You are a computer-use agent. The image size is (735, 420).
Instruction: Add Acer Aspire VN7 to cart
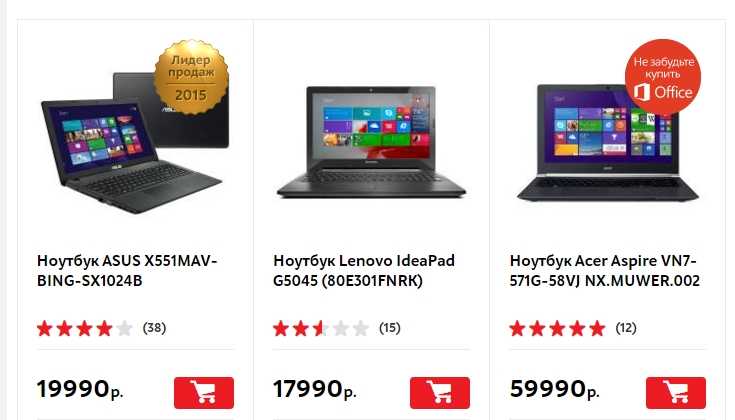(x=676, y=392)
